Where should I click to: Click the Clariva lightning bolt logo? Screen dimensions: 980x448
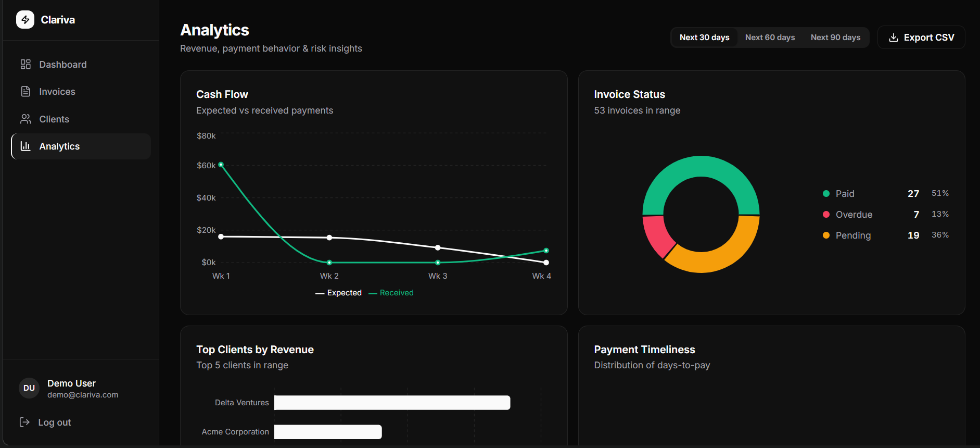click(x=25, y=20)
